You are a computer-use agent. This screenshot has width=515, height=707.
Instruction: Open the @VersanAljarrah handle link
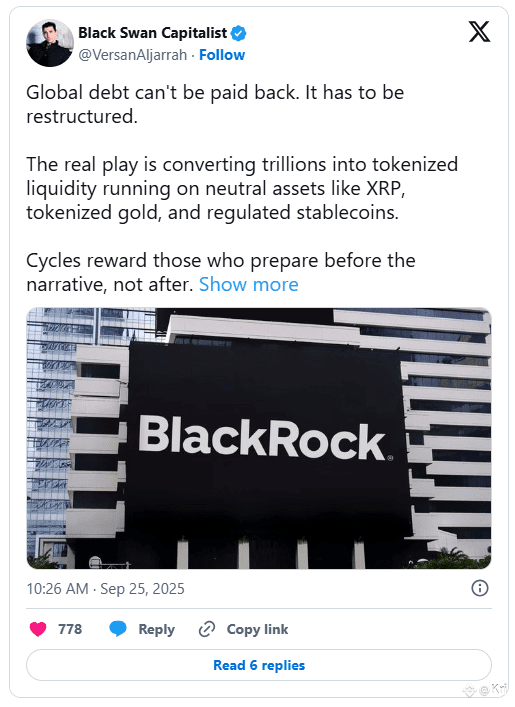tap(133, 55)
